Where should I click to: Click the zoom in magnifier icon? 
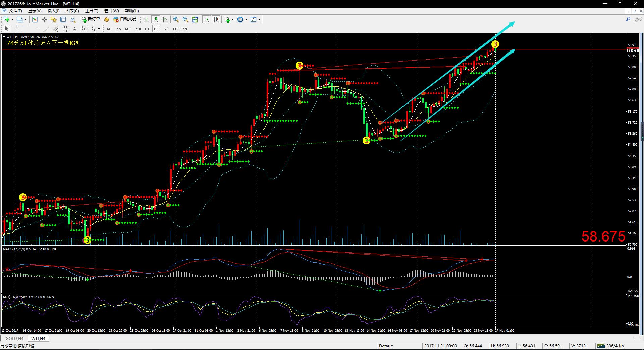[176, 19]
